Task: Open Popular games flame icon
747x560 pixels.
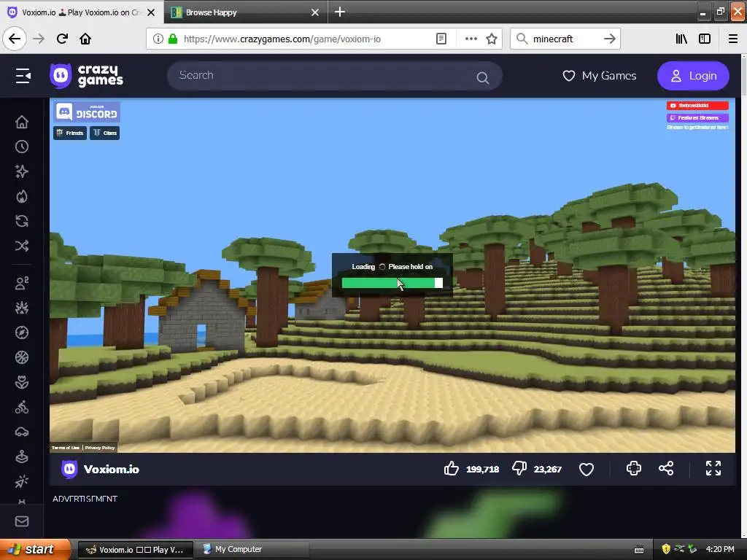Action: pos(21,196)
